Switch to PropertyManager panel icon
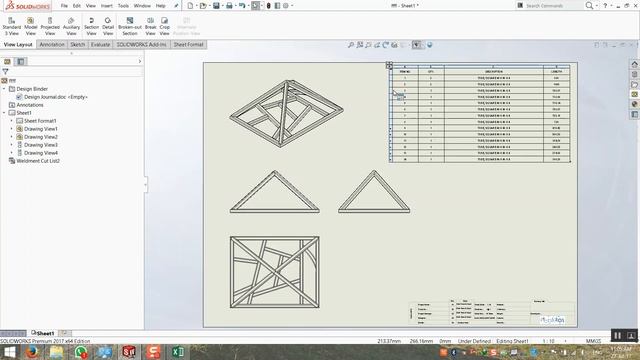The height and width of the screenshot is (360, 640). point(20,61)
